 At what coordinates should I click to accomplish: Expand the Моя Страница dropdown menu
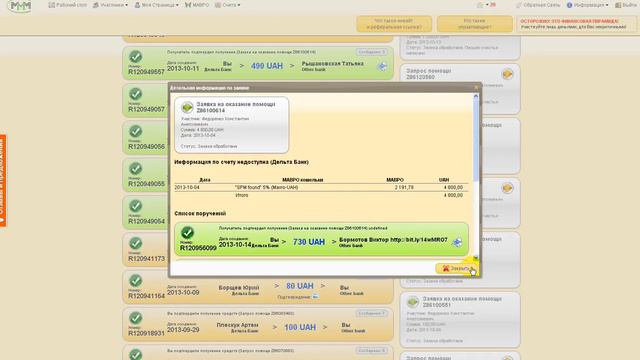click(156, 5)
